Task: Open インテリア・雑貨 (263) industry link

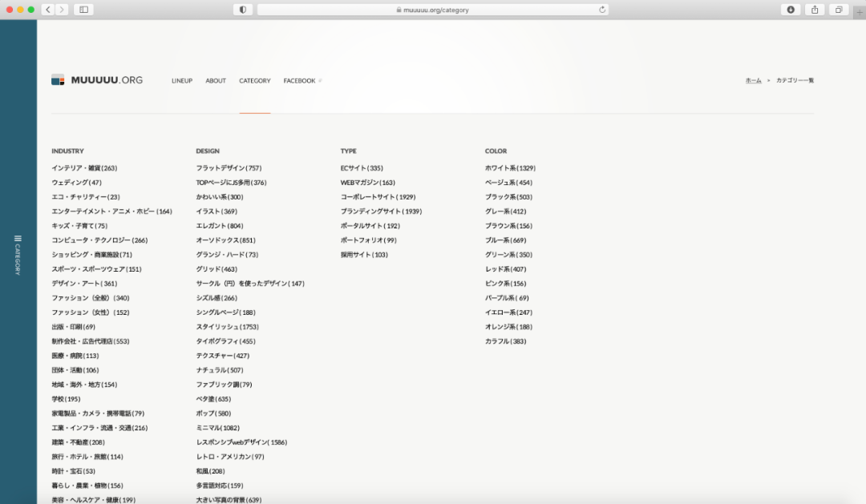Action: [x=84, y=168]
